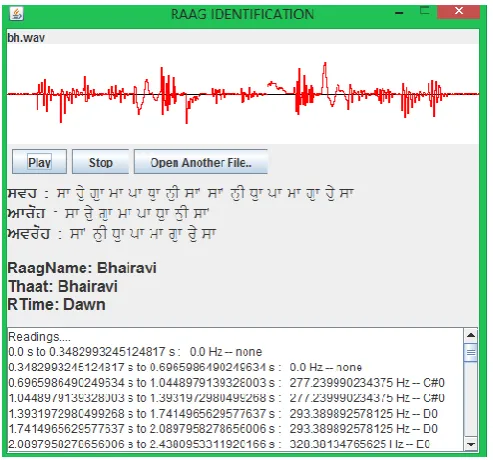
Task: Stop the audio playback
Action: [100, 162]
